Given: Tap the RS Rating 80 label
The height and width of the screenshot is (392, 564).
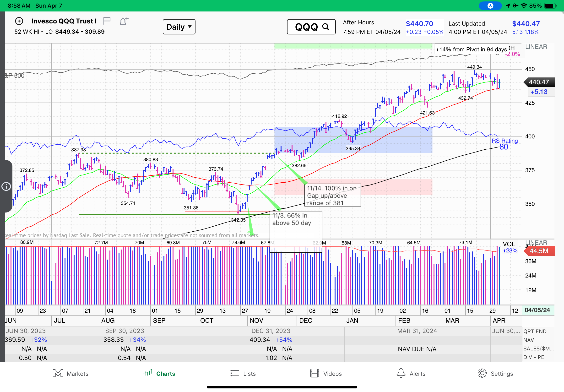Looking at the screenshot, I should tap(504, 144).
